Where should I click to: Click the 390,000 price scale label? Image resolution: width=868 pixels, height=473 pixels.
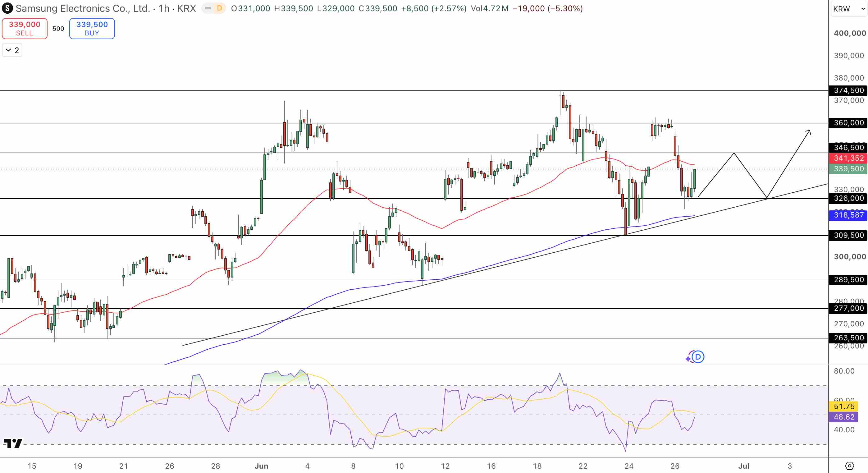(x=849, y=56)
